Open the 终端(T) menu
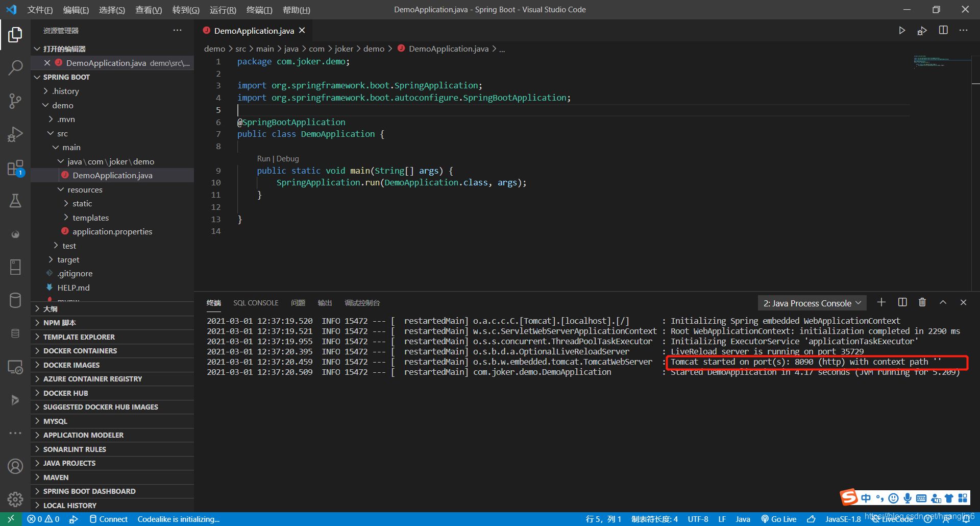The width and height of the screenshot is (980, 526). pyautogui.click(x=259, y=10)
